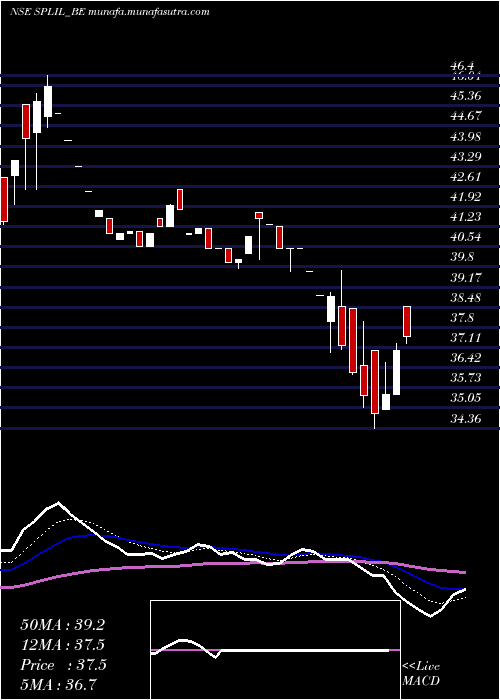Click the tall white candle at the chart's highest peak

coord(48,101)
